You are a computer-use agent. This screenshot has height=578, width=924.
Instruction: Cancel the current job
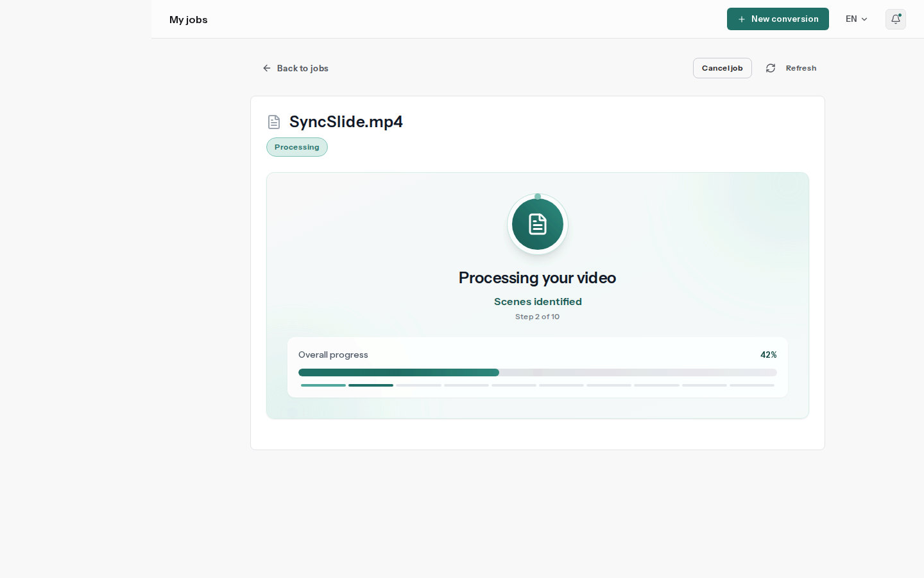pos(723,68)
